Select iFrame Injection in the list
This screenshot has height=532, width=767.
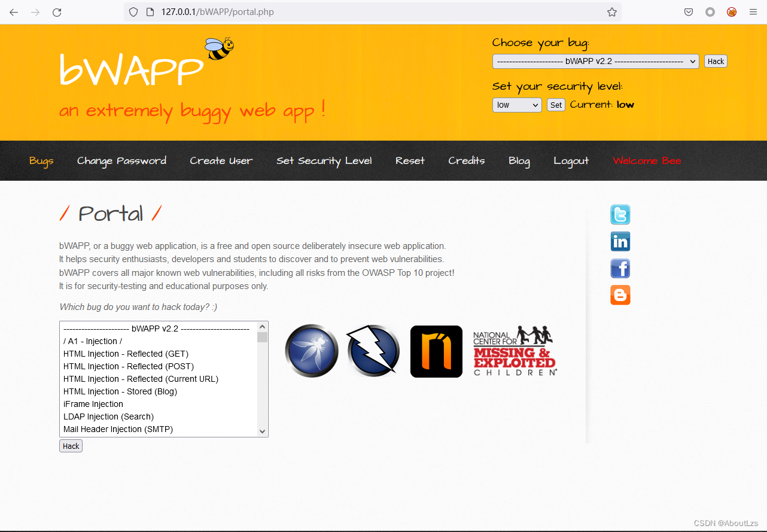159,404
